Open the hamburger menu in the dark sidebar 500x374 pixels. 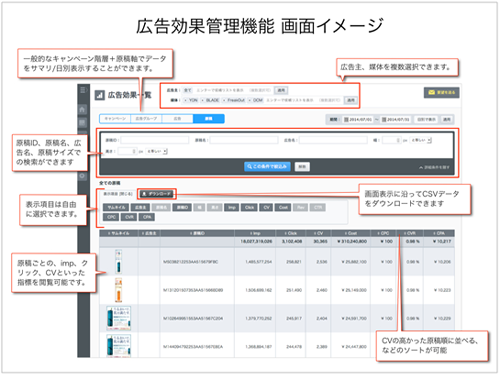[x=83, y=90]
